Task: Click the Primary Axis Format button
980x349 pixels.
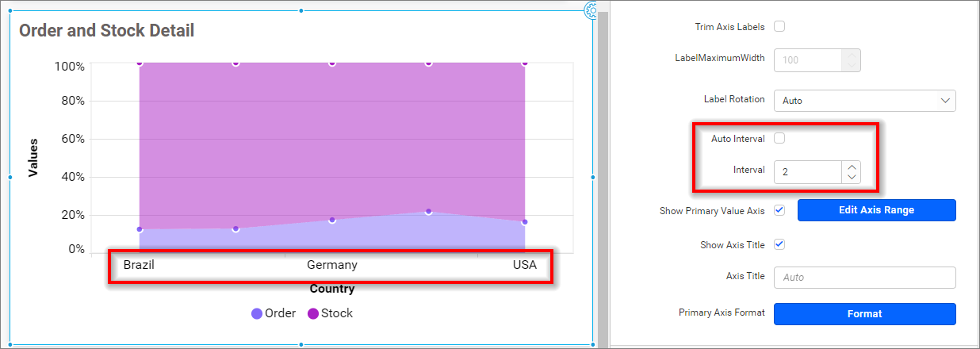Action: coord(864,314)
